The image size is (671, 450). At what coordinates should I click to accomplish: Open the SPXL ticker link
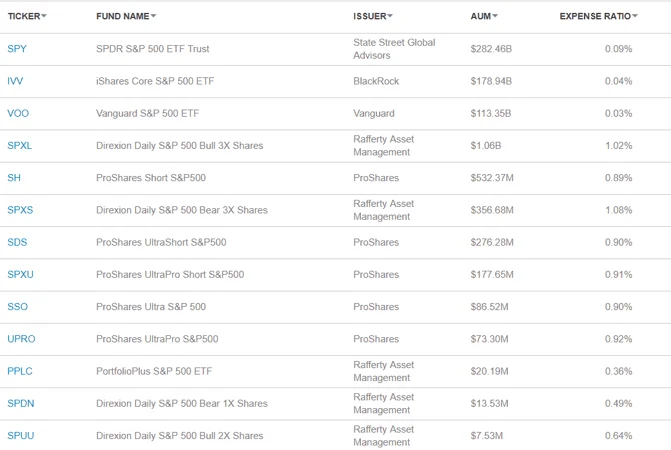click(20, 146)
